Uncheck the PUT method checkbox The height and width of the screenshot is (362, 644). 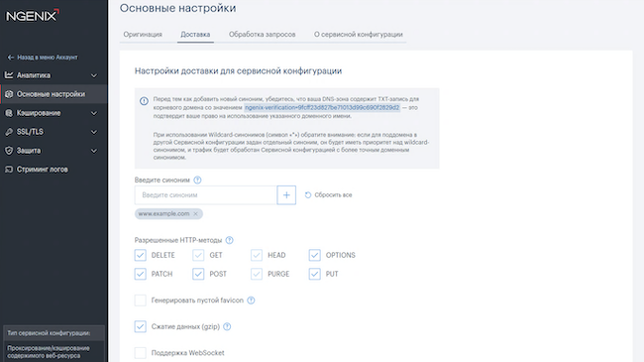pyautogui.click(x=315, y=274)
